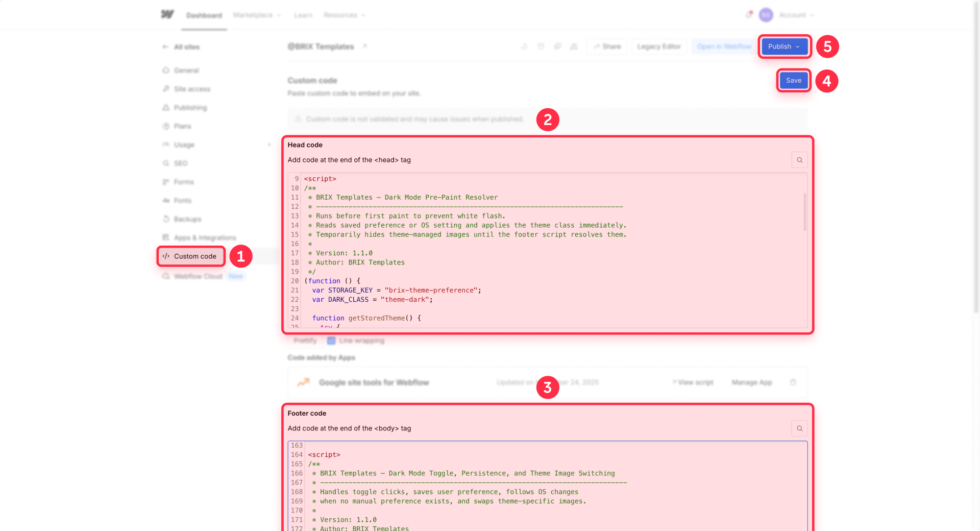Click the third header toolbar icon left of Share
Viewport: 980px width, 531px height.
point(557,46)
